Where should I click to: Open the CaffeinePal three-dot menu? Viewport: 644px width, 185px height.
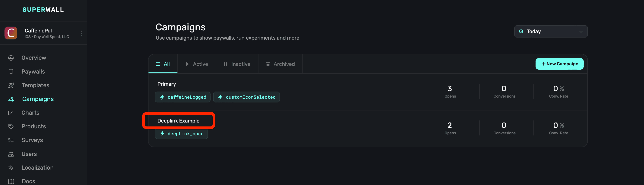(x=82, y=33)
